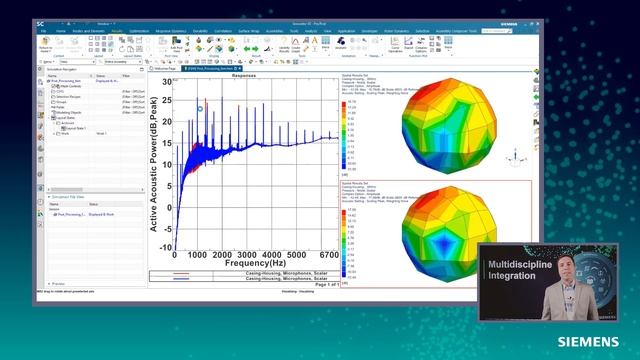The image size is (640, 360).
Task: Click the Find a Command search box
Action: (496, 31)
